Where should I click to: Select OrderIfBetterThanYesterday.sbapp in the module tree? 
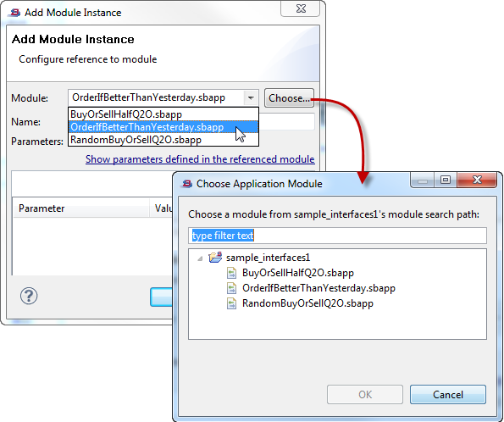318,288
